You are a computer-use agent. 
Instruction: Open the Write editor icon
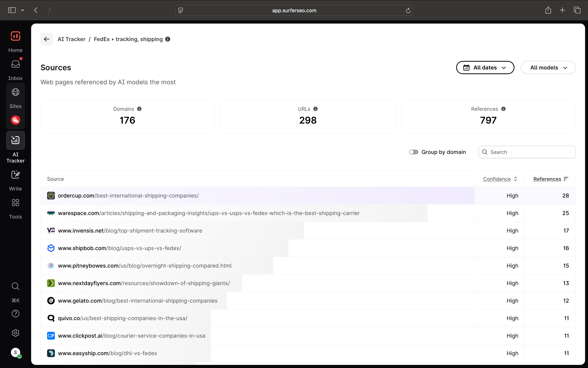(15, 175)
